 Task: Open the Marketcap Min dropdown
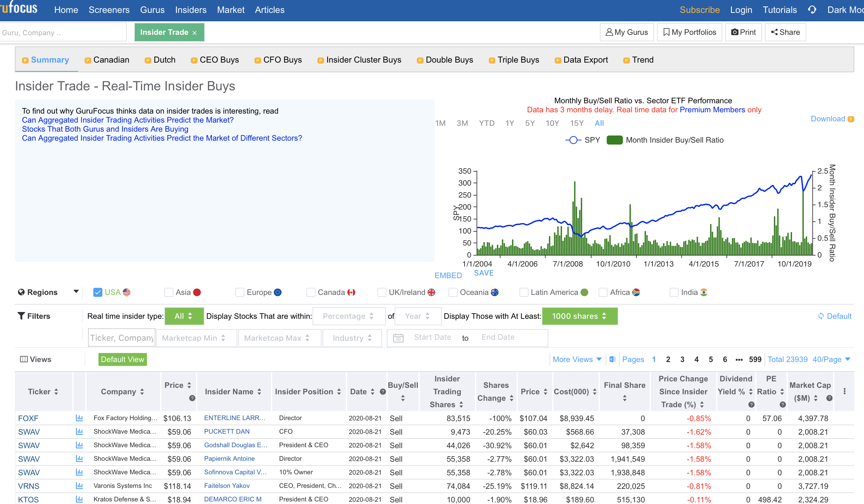coord(196,338)
